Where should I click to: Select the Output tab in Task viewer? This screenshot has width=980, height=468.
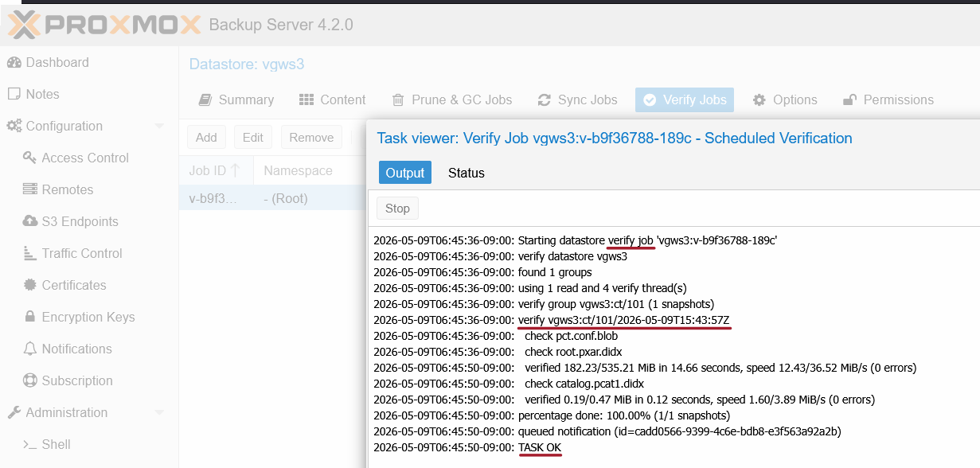405,173
